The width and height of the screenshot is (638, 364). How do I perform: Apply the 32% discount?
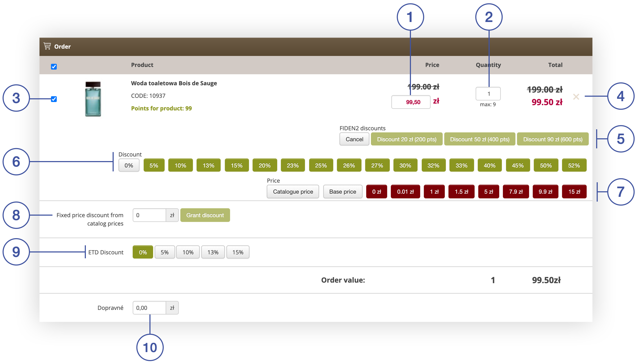point(433,165)
